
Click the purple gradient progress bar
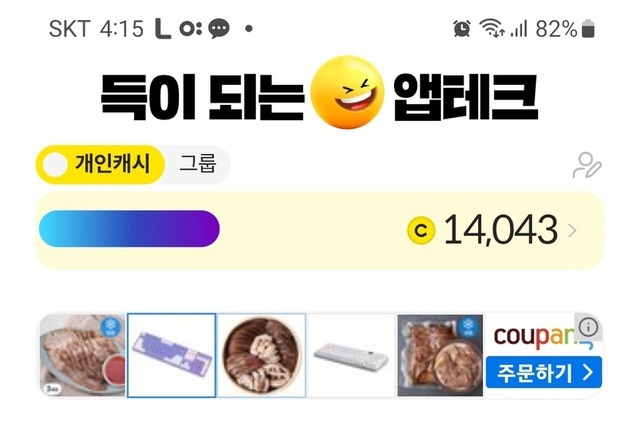point(129,229)
